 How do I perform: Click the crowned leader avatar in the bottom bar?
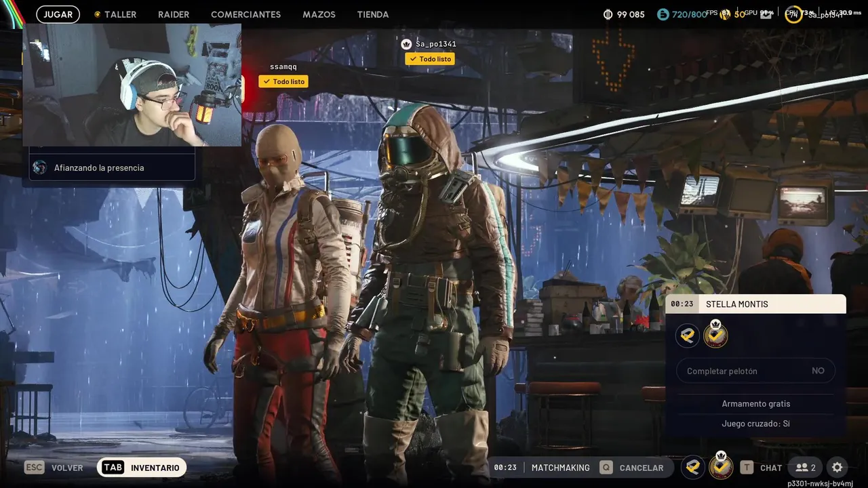(720, 466)
